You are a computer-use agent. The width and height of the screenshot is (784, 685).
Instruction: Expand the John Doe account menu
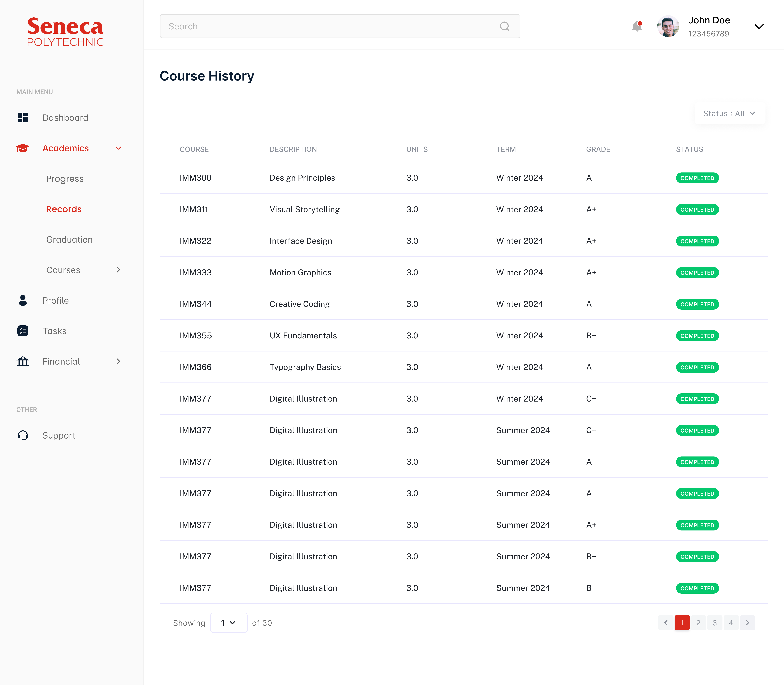click(759, 26)
